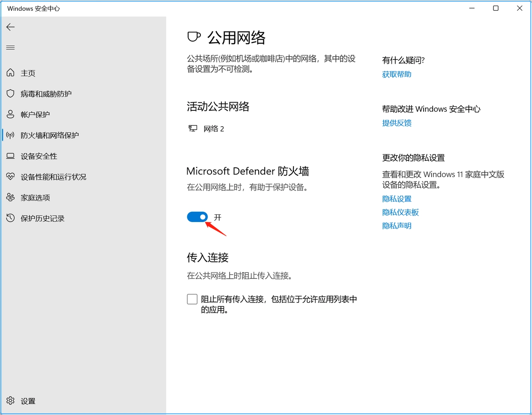Screen dimensions: 532x415
Task: Click 提供反馈 to give feedback
Action: pyautogui.click(x=397, y=123)
